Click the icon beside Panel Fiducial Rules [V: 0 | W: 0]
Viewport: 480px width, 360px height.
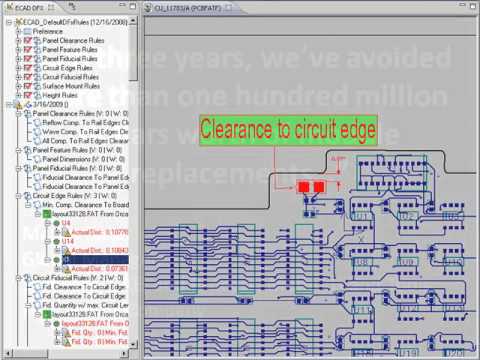(27, 168)
